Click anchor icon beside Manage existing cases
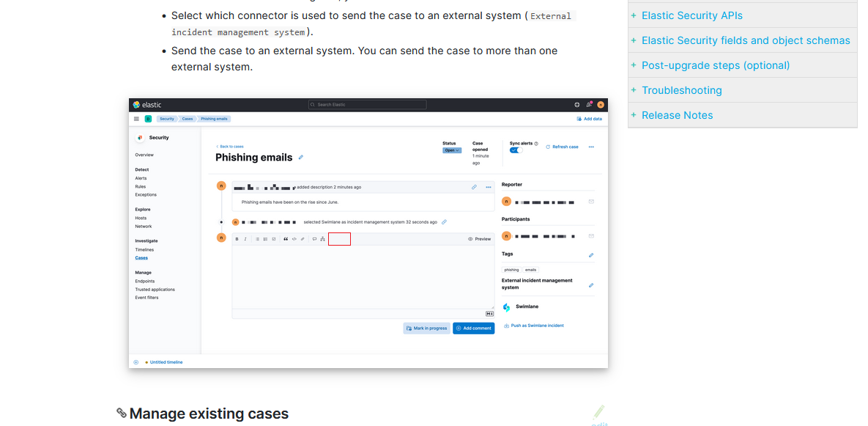 [x=122, y=413]
